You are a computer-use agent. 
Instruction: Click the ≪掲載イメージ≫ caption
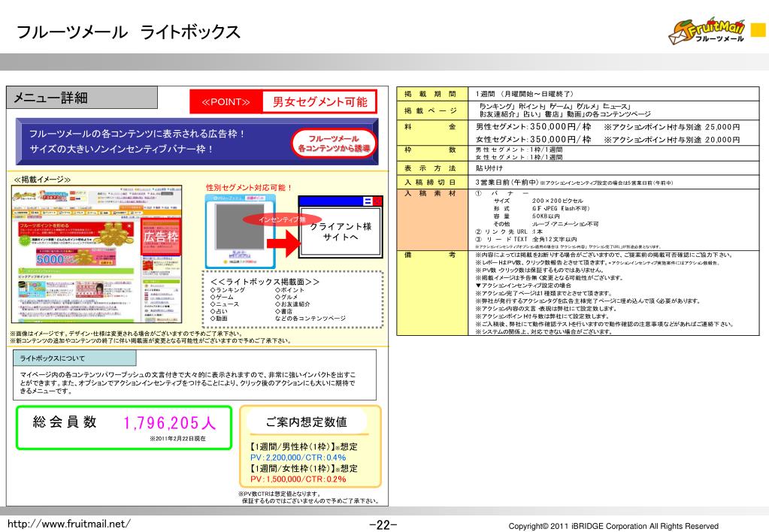coord(42,180)
